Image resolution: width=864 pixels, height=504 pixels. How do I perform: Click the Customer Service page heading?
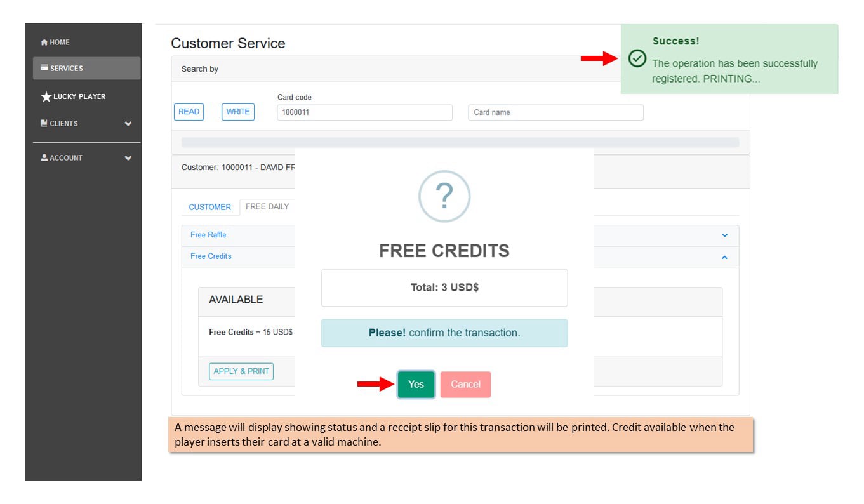pyautogui.click(x=228, y=43)
